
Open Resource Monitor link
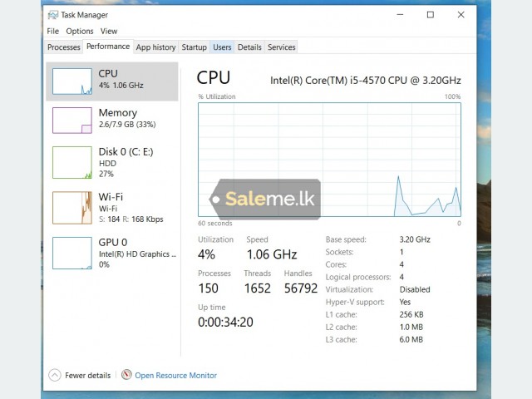coord(175,376)
